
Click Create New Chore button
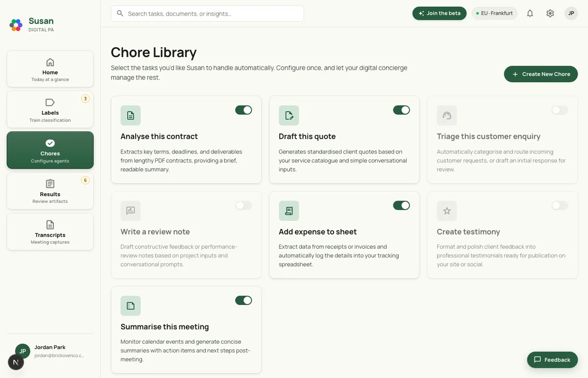[541, 74]
